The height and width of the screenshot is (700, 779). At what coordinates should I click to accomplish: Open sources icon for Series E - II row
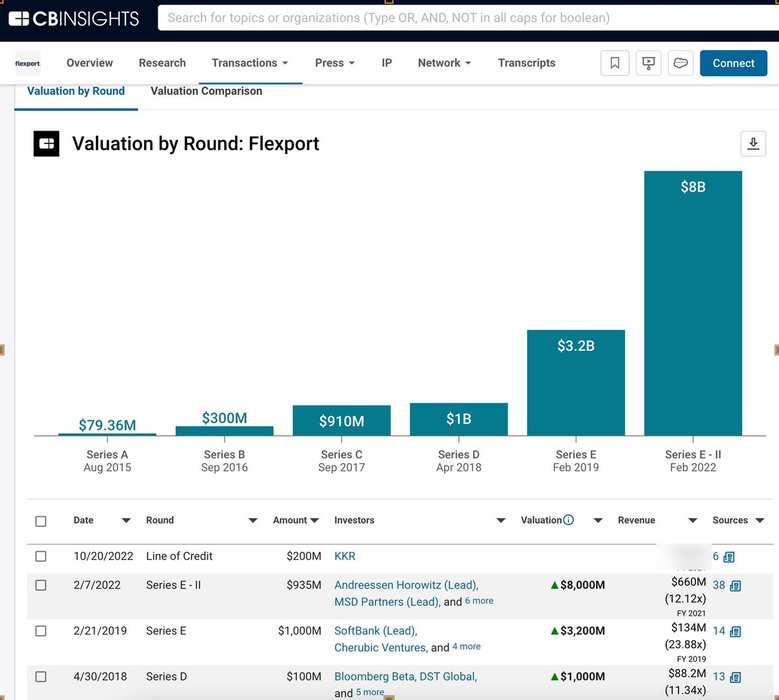pyautogui.click(x=735, y=586)
